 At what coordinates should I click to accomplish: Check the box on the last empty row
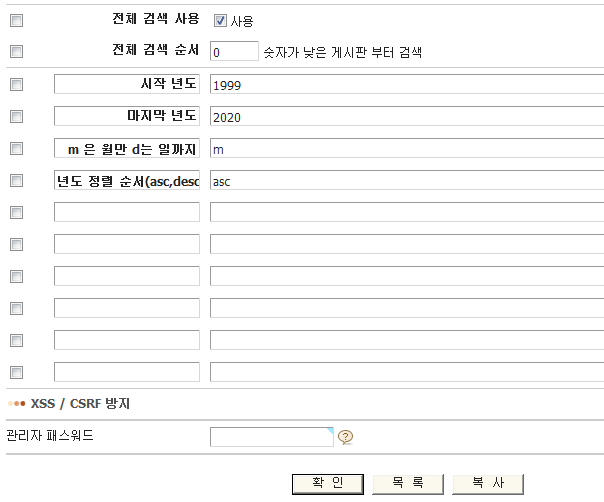(x=16, y=372)
